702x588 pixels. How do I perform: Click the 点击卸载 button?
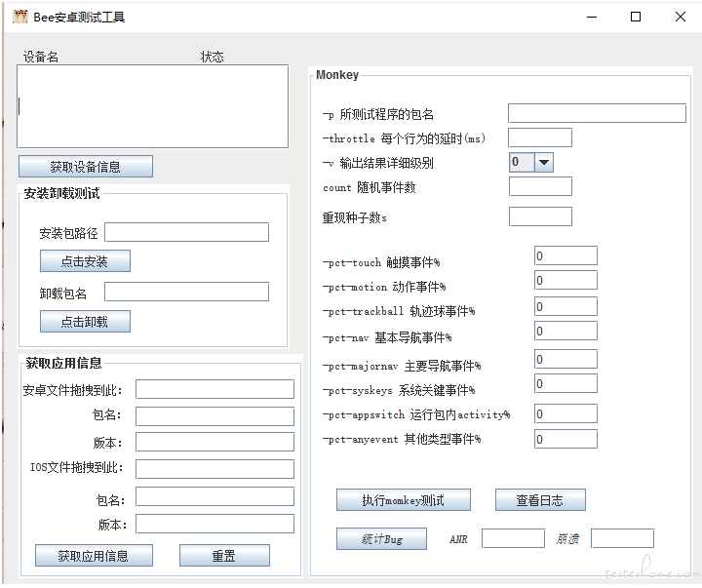[85, 322]
